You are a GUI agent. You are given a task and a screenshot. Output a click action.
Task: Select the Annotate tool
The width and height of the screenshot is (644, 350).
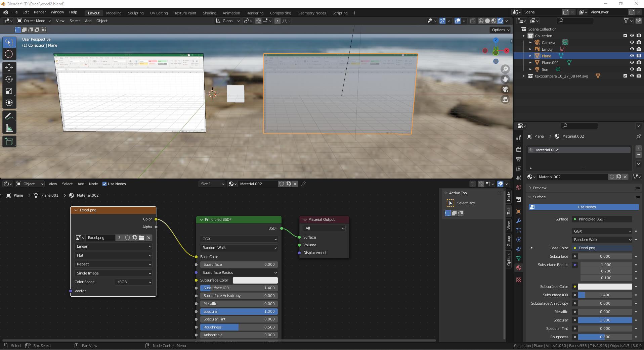[9, 116]
